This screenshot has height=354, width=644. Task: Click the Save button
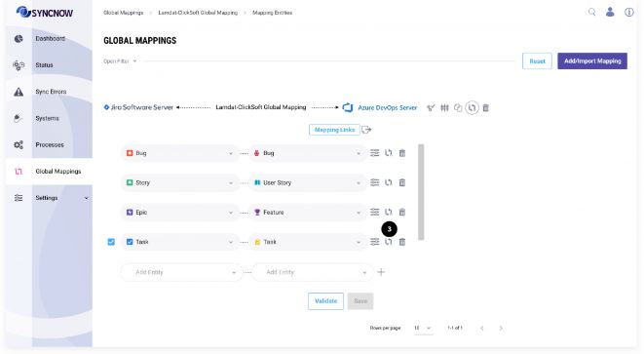[360, 301]
